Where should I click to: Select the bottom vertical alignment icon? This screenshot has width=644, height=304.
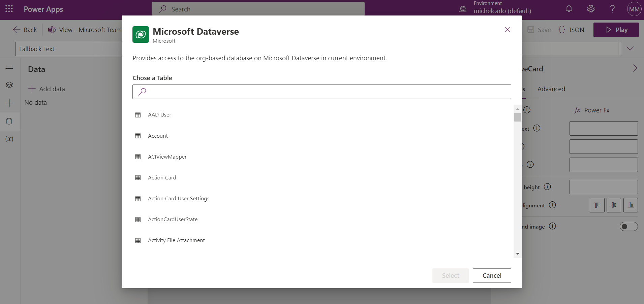click(x=631, y=205)
